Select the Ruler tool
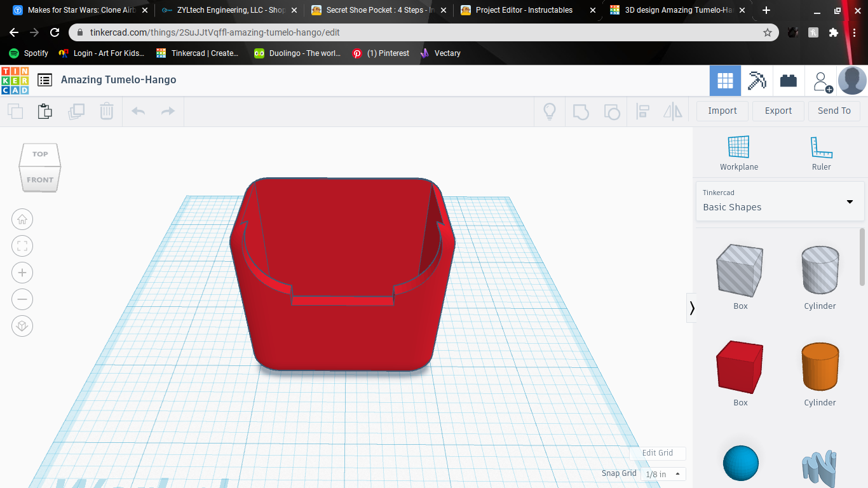 (821, 153)
